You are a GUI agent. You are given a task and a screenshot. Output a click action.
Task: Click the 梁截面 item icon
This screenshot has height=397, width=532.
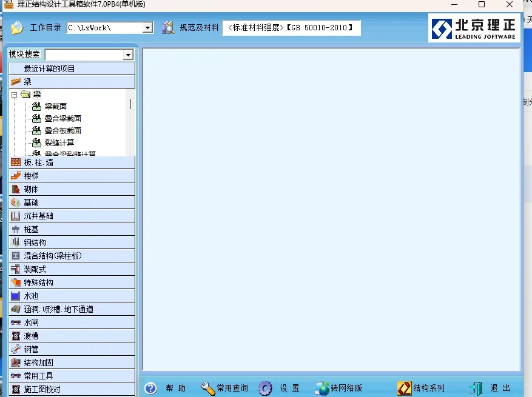(x=36, y=107)
